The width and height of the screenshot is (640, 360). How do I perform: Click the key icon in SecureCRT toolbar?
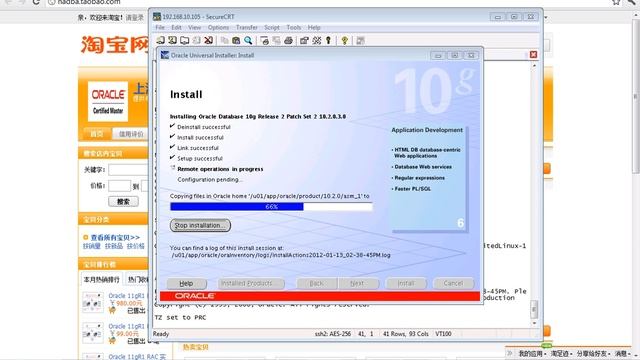328,40
